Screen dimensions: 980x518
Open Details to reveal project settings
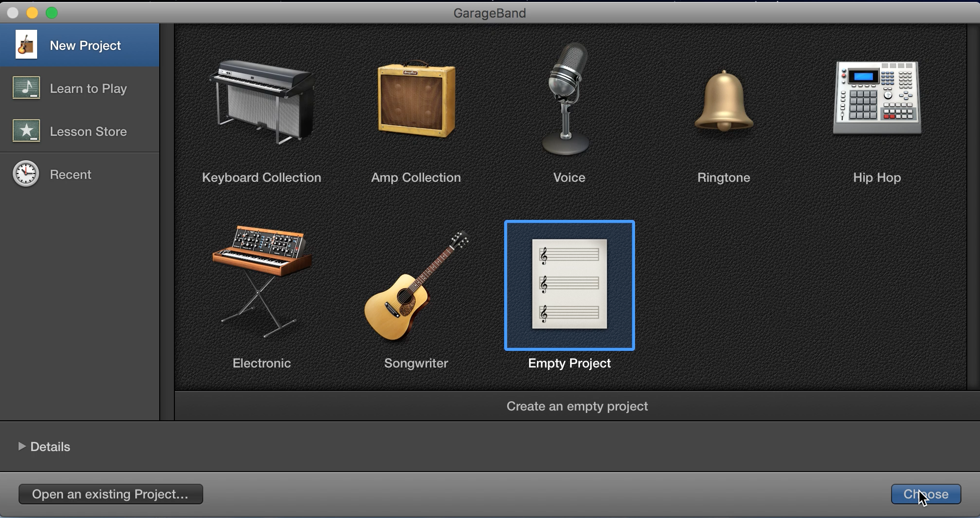point(49,446)
